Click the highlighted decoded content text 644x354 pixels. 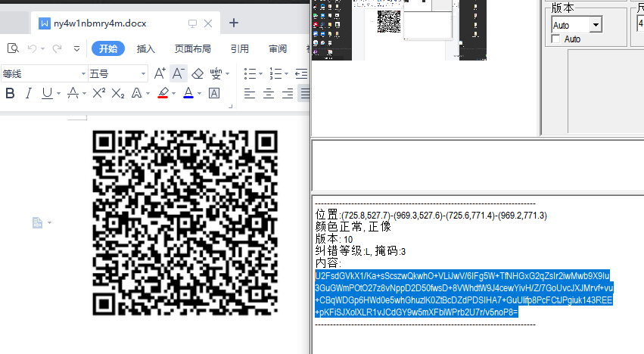click(x=464, y=293)
